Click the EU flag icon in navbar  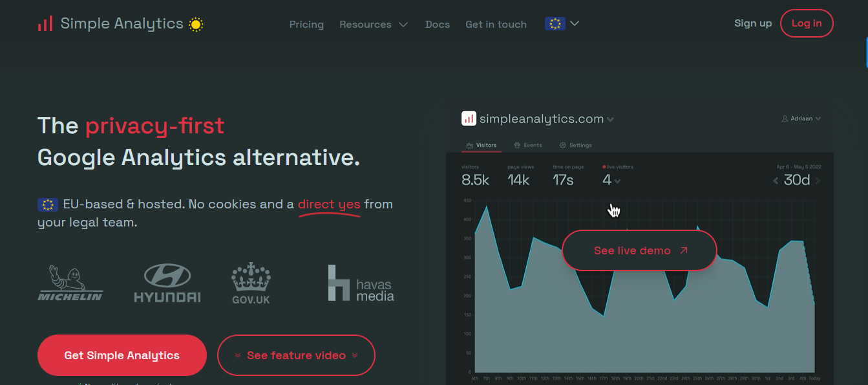pos(555,24)
